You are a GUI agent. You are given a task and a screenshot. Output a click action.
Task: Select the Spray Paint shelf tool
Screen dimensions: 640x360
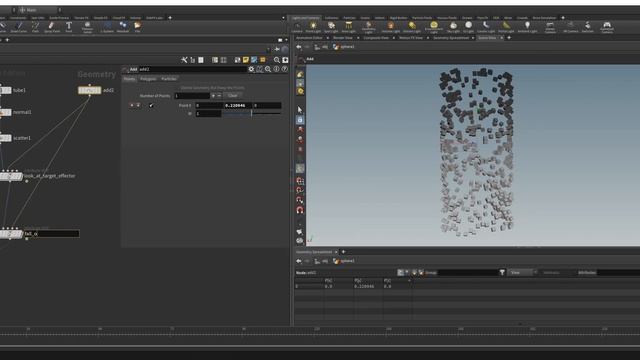pos(51,27)
